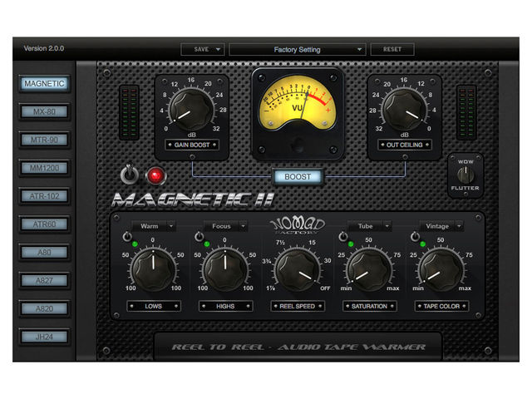Toggle the LOWS section power switch
This screenshot has height=399, width=532.
[x=127, y=236]
